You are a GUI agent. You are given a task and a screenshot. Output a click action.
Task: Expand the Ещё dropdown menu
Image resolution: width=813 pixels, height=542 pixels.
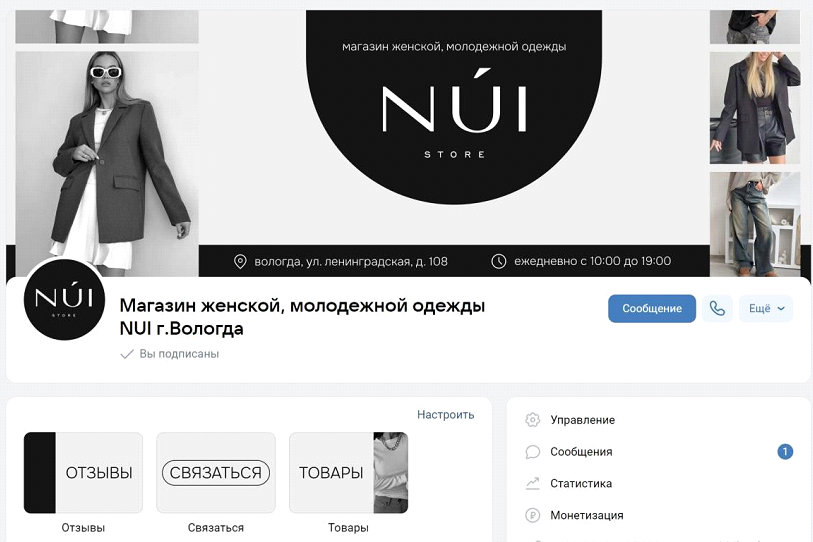(x=766, y=309)
